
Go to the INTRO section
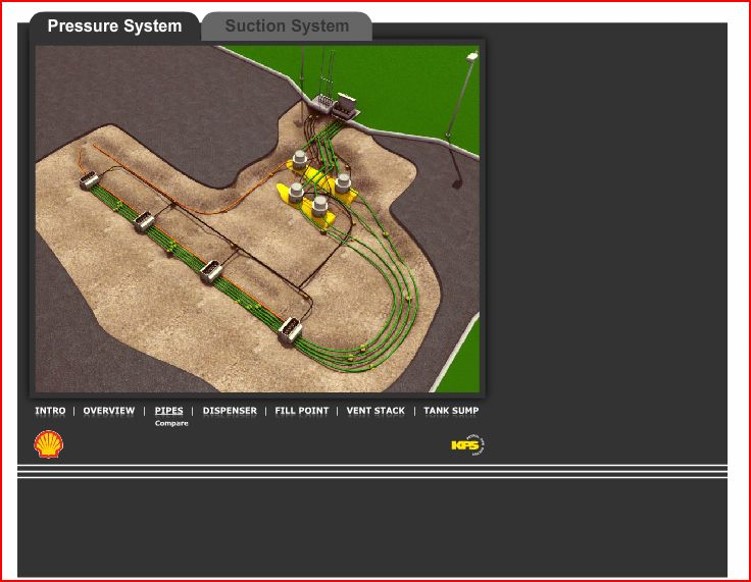(x=50, y=411)
